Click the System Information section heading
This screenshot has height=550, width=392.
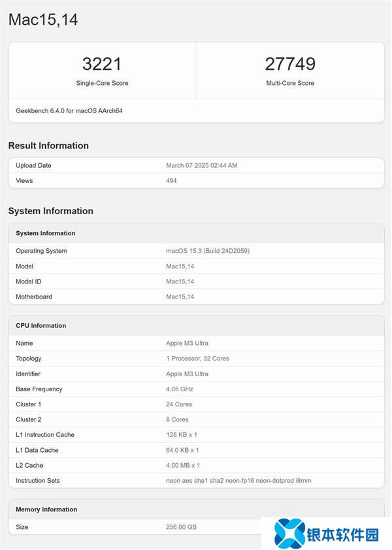click(x=51, y=211)
